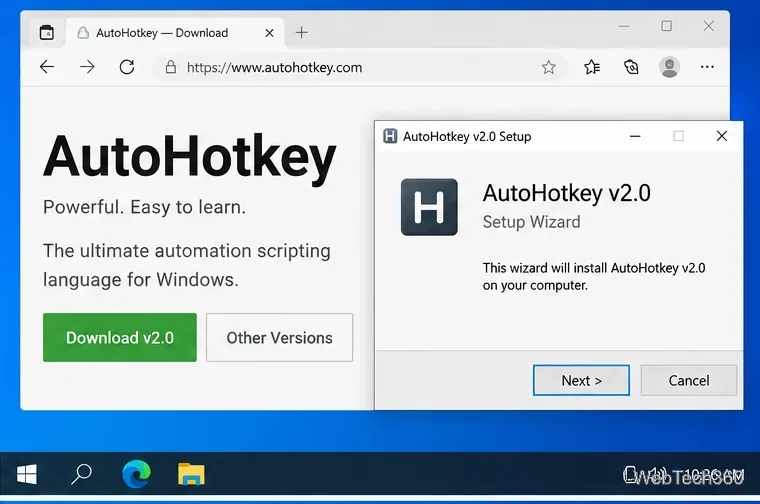This screenshot has width=760, height=504.
Task: Click the browser forward arrow
Action: coord(87,67)
